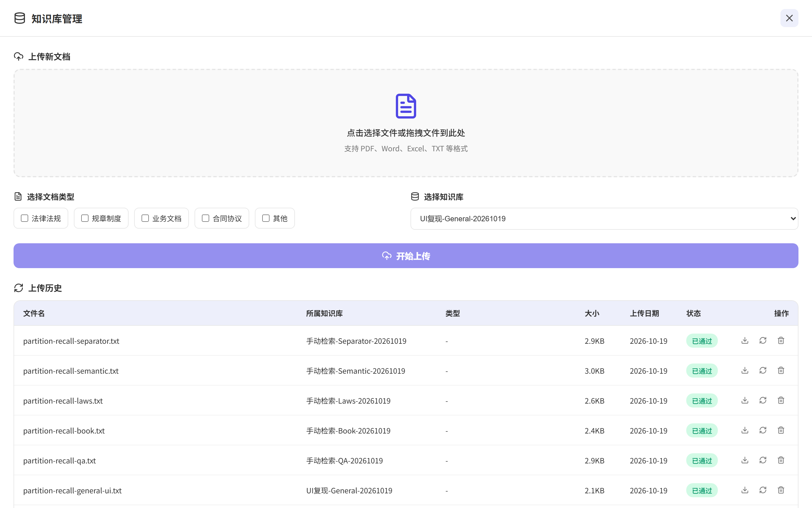Click 已通过 status badge for partition-recall-qa.txt
The width and height of the screenshot is (812, 508).
pos(702,461)
